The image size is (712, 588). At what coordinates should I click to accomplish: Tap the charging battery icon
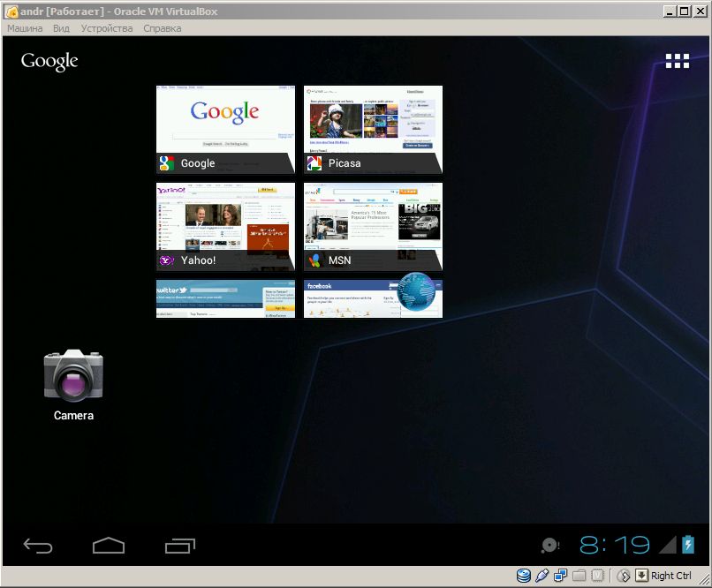[x=687, y=545]
